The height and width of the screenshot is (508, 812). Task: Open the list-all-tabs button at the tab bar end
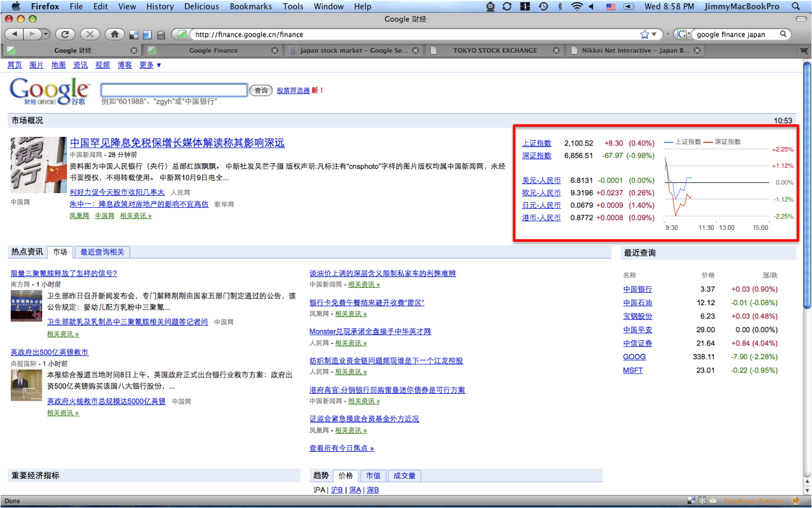pos(804,50)
